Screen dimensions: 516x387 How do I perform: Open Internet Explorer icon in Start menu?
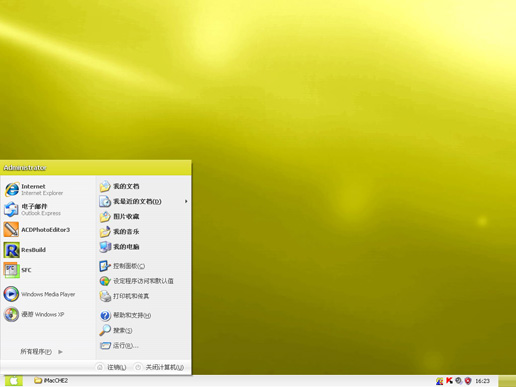pos(12,189)
